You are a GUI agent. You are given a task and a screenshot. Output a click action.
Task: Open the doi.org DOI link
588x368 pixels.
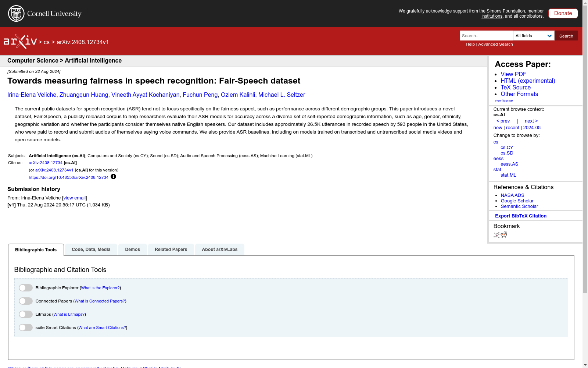point(69,177)
